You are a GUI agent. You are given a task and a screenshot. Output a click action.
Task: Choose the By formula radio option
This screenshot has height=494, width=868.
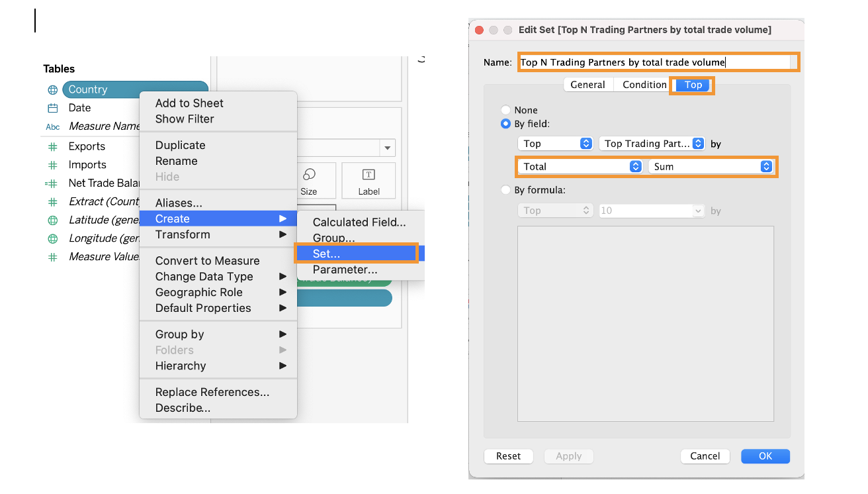(x=506, y=190)
